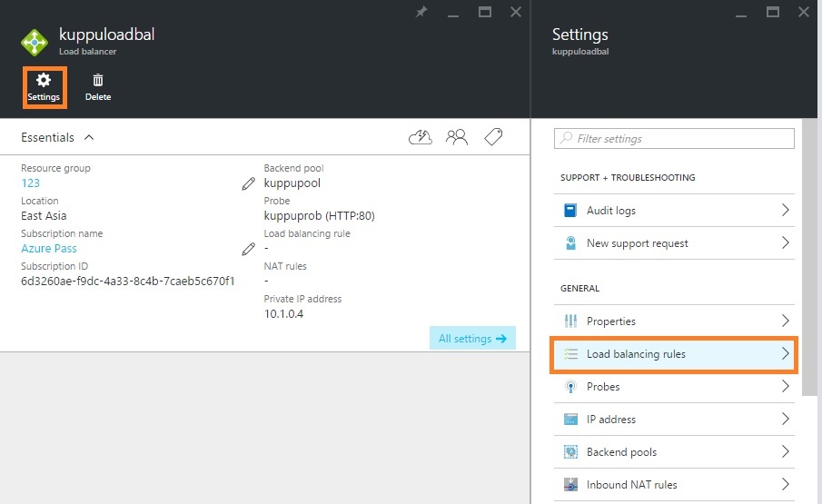Expand Properties chevron arrow
Image resolution: width=822 pixels, height=504 pixels.
click(786, 321)
